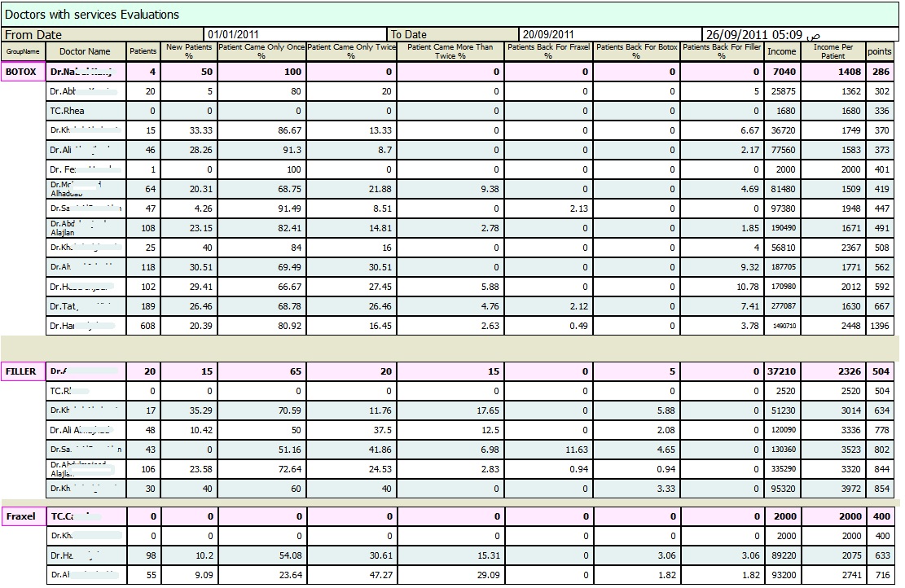Click the points cell showing 1396
Screen dimensions: 905x588
click(x=880, y=326)
